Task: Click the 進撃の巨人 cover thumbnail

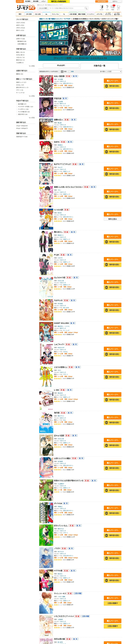Action: (46, 129)
